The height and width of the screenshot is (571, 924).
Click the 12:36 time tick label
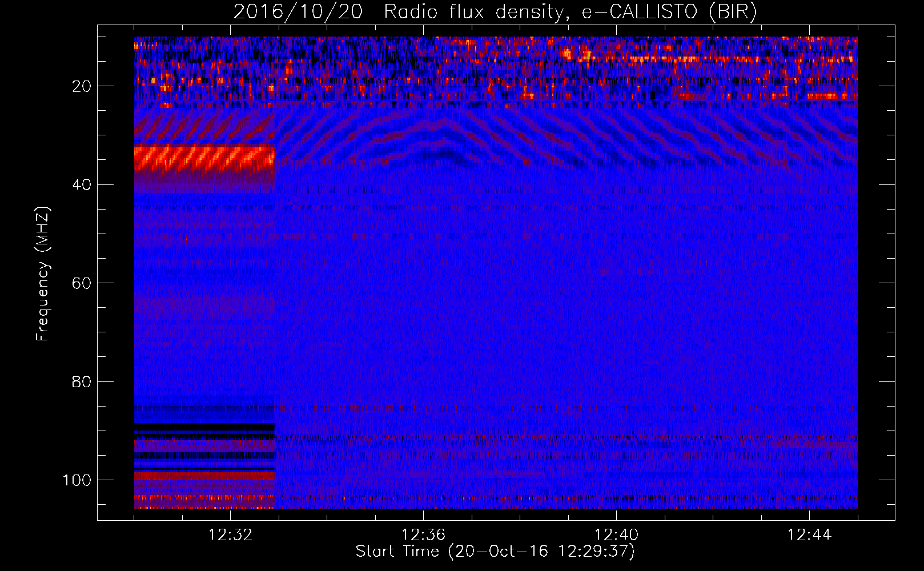point(423,535)
